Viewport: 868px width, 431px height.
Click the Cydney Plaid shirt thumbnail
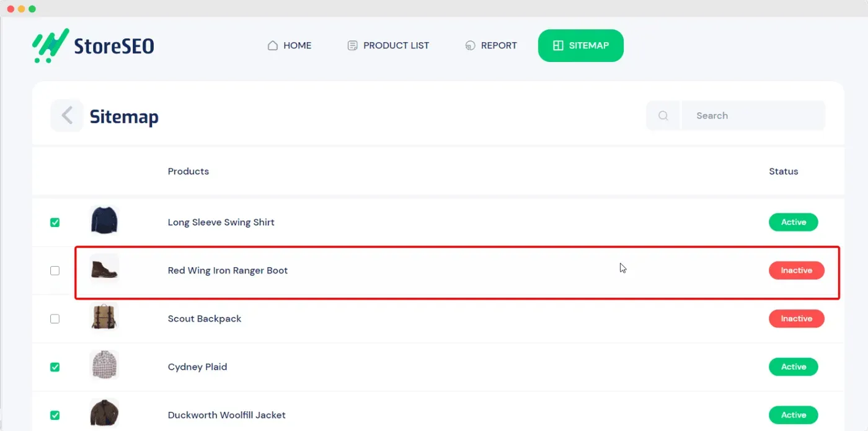[104, 365]
